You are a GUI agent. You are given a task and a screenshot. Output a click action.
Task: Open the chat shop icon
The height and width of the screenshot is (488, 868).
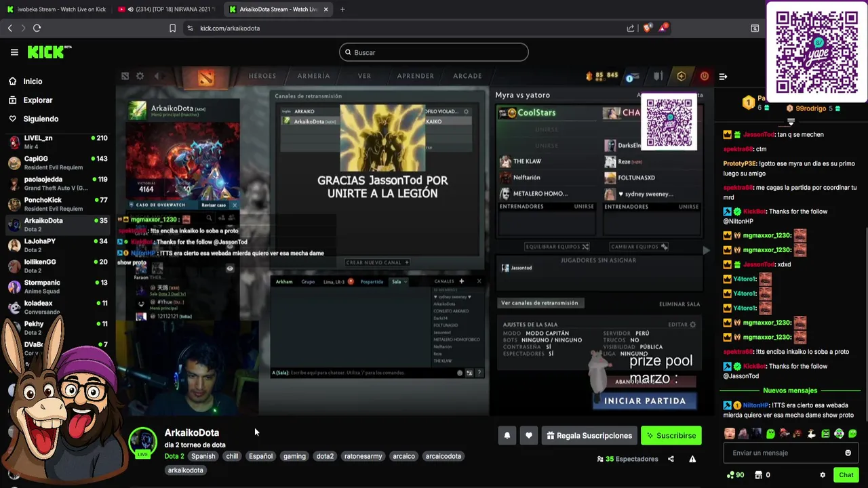click(759, 475)
